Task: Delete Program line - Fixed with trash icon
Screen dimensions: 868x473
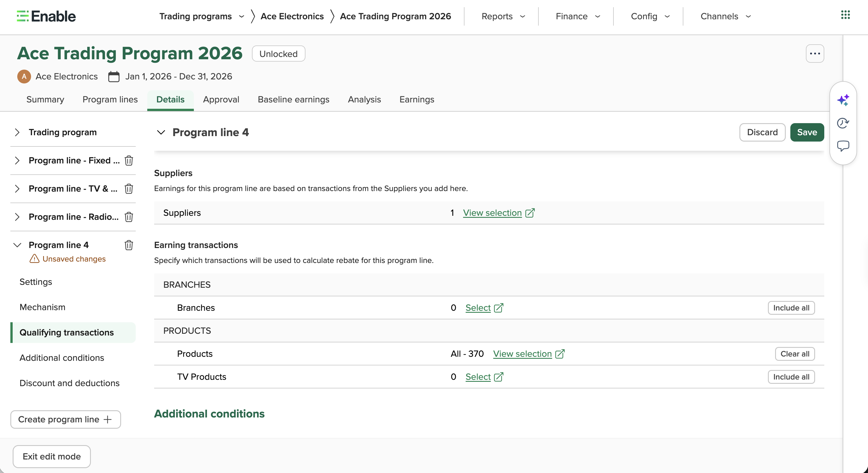Action: pos(129,161)
